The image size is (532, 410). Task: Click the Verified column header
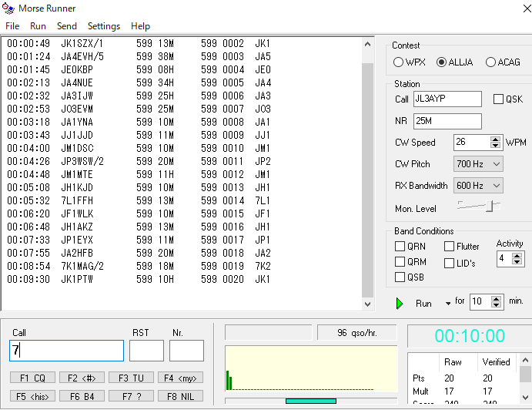tap(496, 362)
